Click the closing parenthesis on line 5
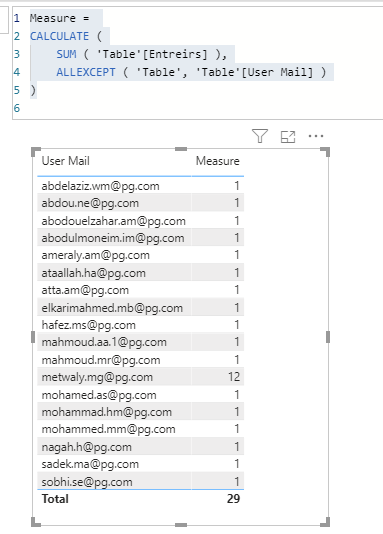 coord(33,90)
